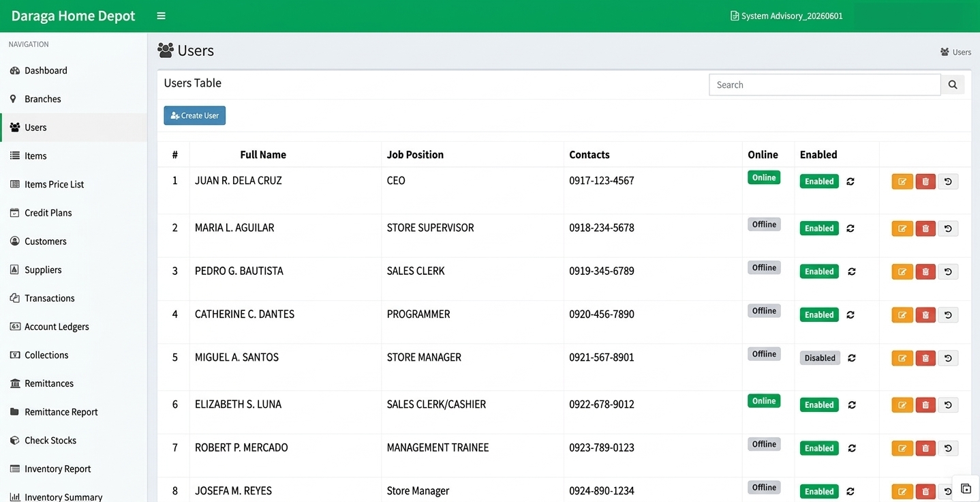The width and height of the screenshot is (980, 502).
Task: Toggle the sidebar with the hamburger icon
Action: pos(161,16)
